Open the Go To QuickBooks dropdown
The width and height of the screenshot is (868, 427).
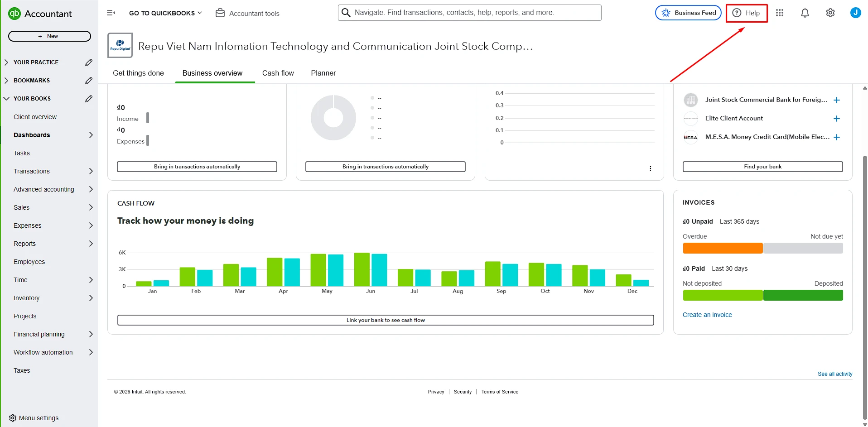tap(165, 13)
